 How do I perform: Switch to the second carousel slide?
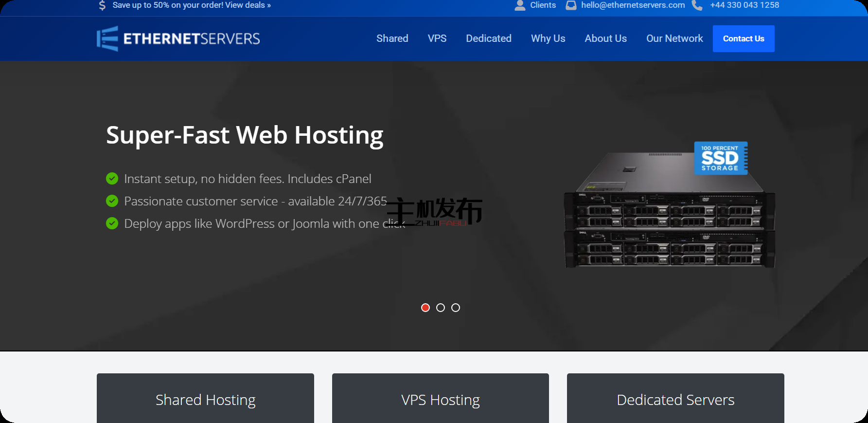tap(441, 308)
